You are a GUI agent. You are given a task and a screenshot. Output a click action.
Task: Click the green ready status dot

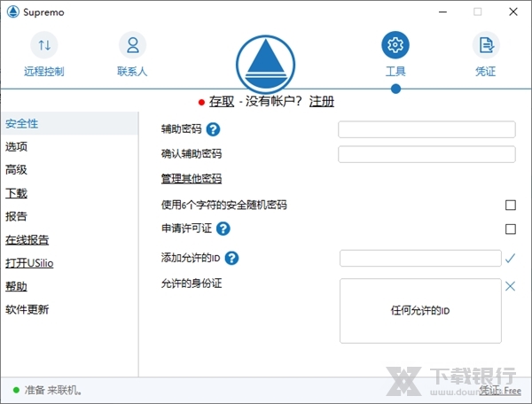pyautogui.click(x=16, y=390)
